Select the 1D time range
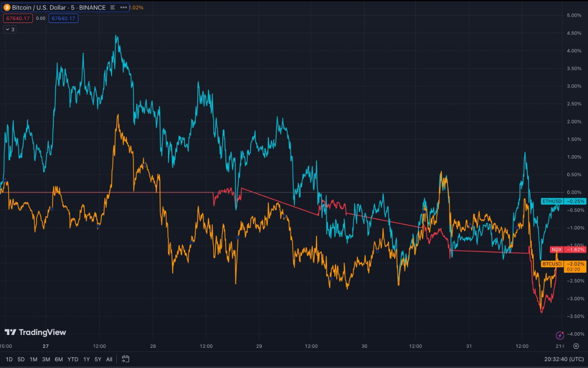 click(x=9, y=359)
